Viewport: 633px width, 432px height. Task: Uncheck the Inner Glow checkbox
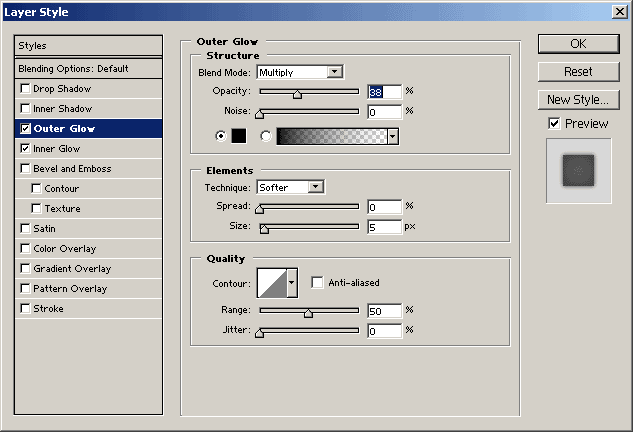tap(25, 149)
